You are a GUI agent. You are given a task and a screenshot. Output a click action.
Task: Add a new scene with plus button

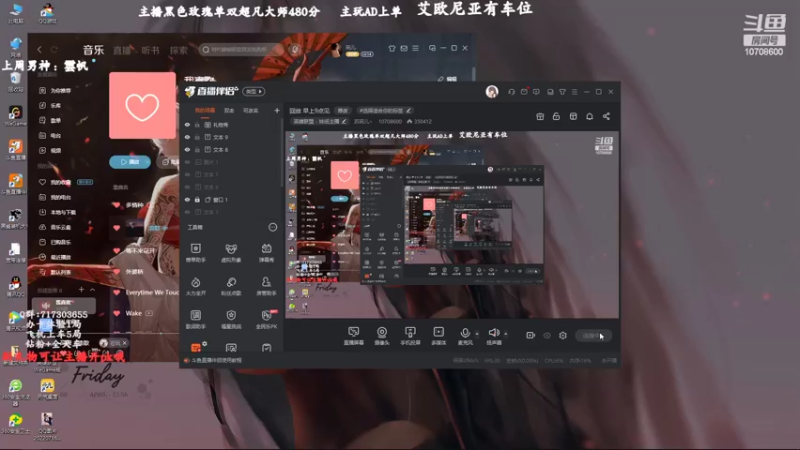point(277,110)
